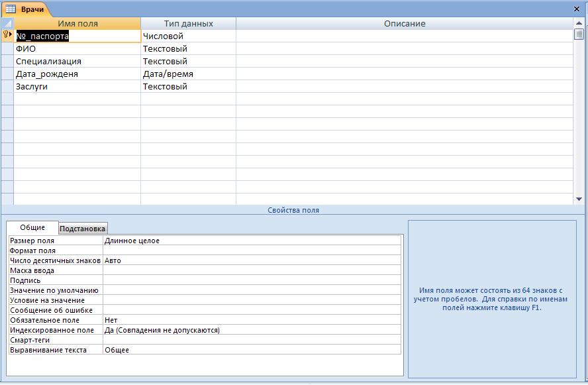Click the Имя поля column header
The image size is (588, 385).
pos(77,23)
